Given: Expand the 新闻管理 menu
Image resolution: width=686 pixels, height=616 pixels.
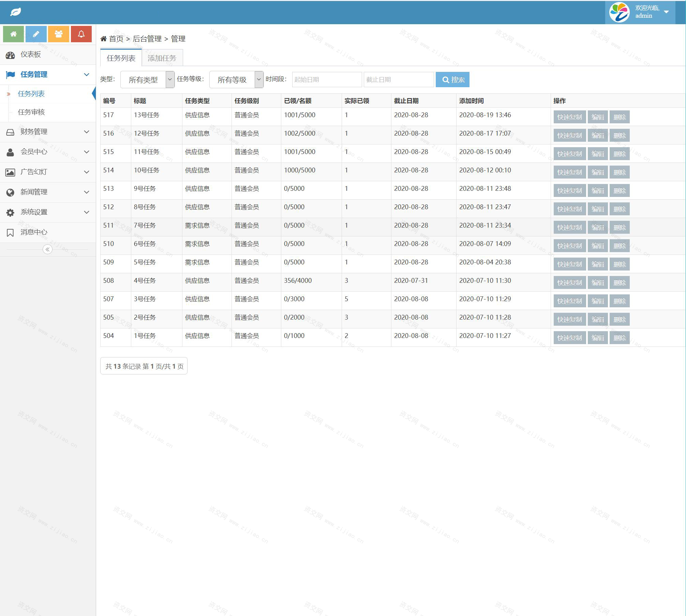Looking at the screenshot, I should pyautogui.click(x=48, y=192).
